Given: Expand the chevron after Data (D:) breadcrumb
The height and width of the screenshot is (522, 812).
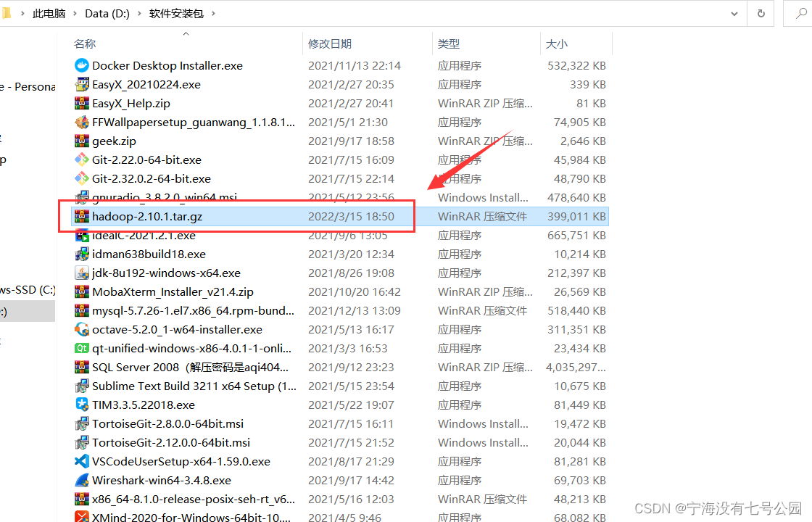Looking at the screenshot, I should tap(138, 14).
